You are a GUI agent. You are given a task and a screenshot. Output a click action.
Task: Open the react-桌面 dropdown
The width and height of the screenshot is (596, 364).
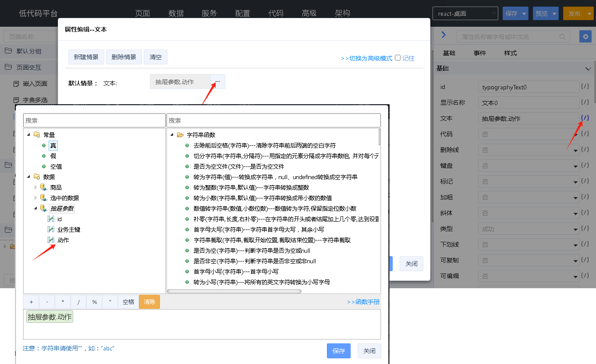tap(465, 14)
